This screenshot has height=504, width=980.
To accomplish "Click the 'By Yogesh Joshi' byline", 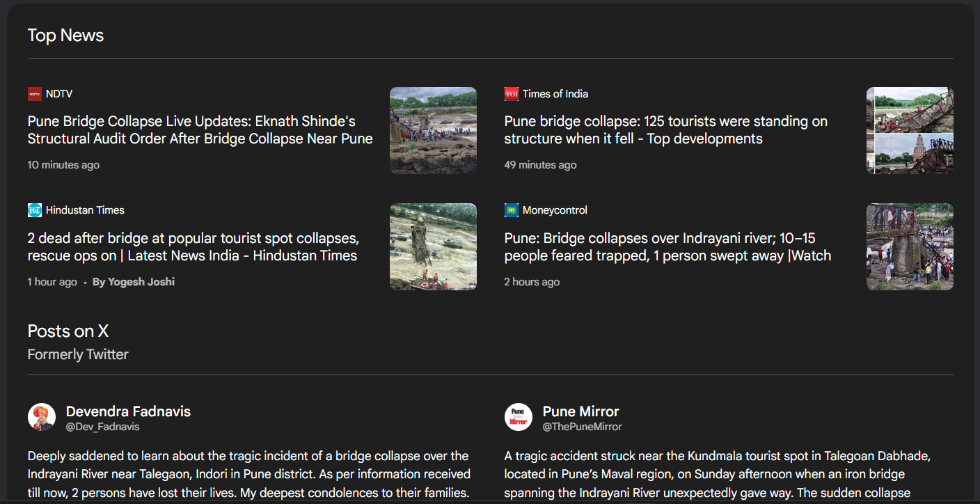I will 134,282.
